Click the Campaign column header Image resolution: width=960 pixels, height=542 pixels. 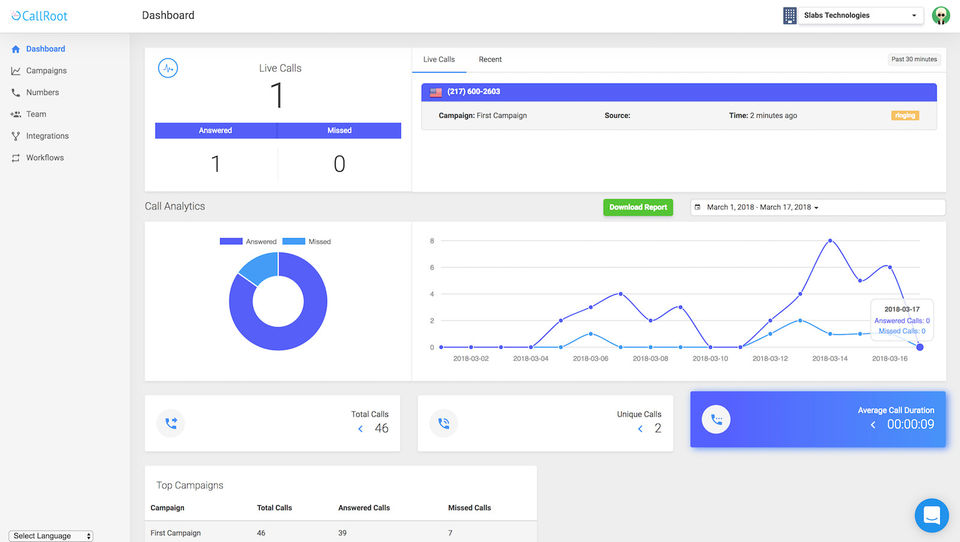coord(167,508)
